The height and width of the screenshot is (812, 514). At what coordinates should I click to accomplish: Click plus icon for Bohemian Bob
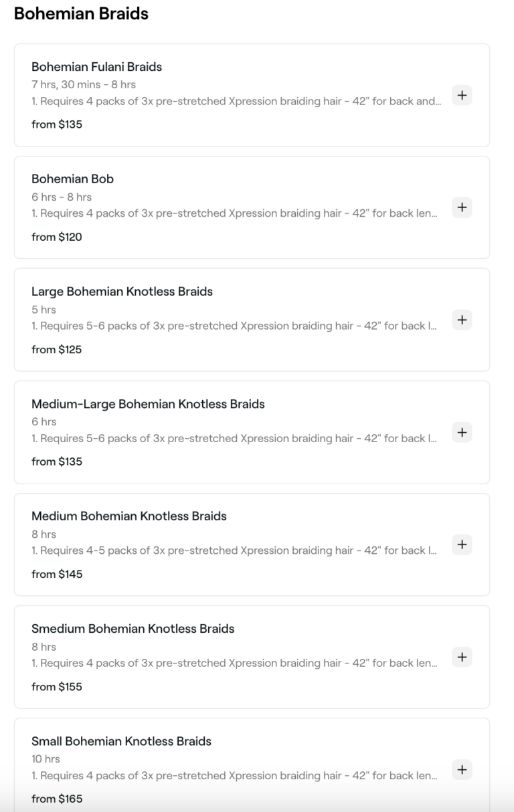pos(462,208)
